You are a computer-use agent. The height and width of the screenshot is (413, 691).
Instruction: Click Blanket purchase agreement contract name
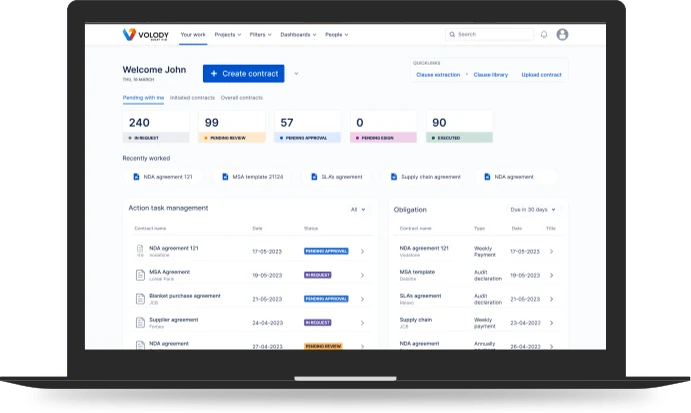point(185,296)
